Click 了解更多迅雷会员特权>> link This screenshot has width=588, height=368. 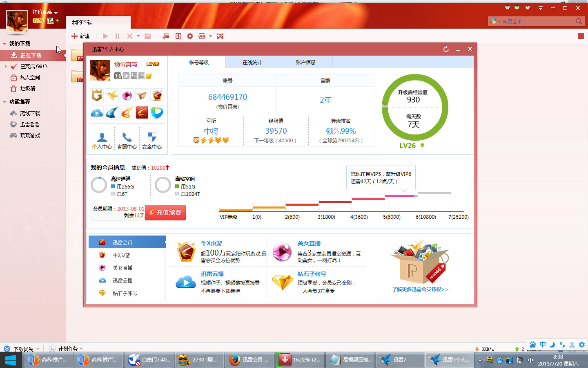point(420,289)
